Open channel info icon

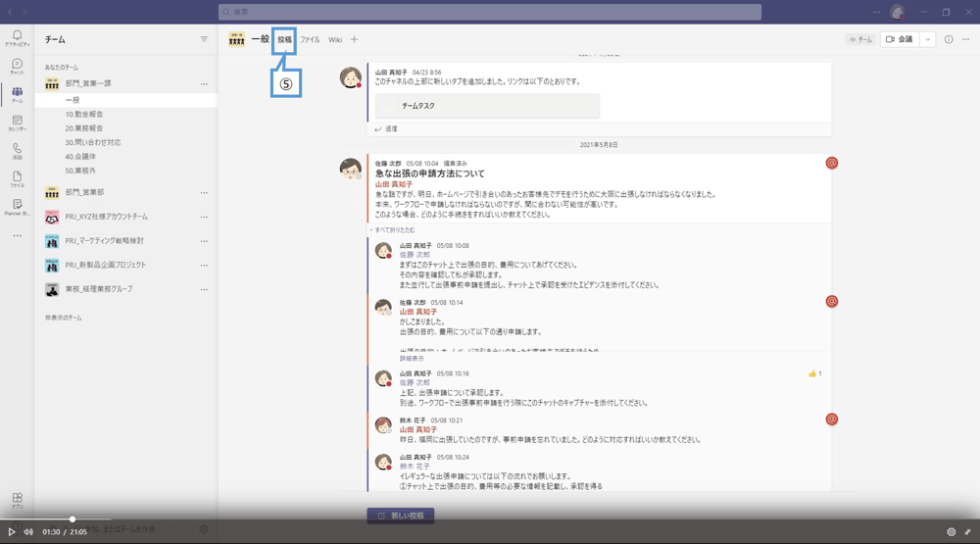[949, 39]
